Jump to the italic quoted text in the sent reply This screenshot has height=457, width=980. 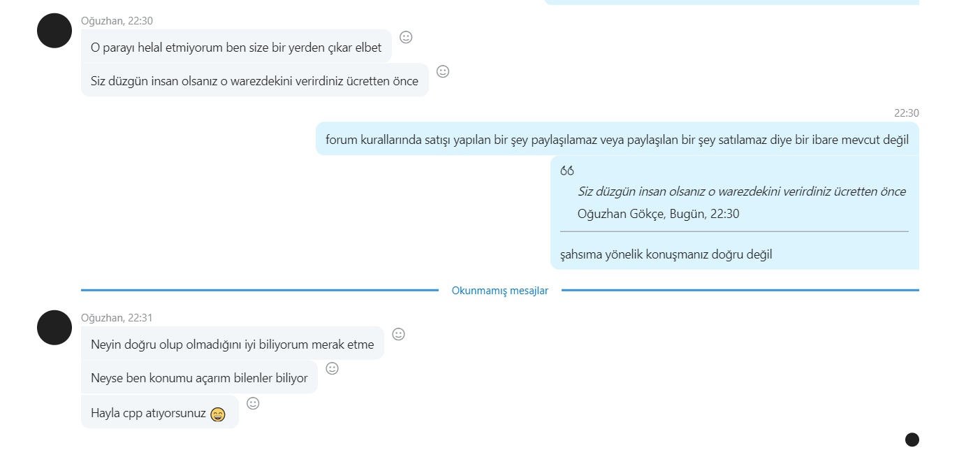point(742,191)
